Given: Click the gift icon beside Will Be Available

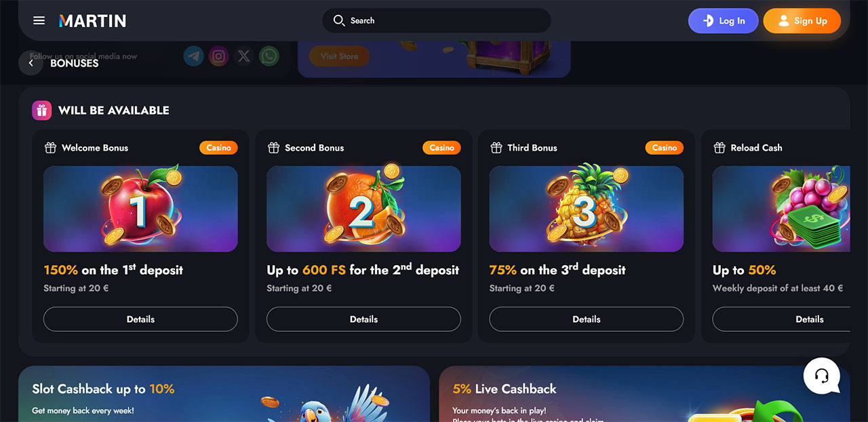Looking at the screenshot, I should click(x=42, y=111).
